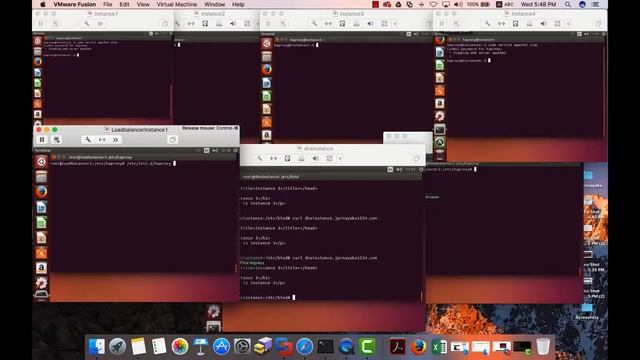Open small dropdown arrow in dnsinstance toolbar
This screenshot has height=360, width=640.
pyautogui.click(x=340, y=158)
